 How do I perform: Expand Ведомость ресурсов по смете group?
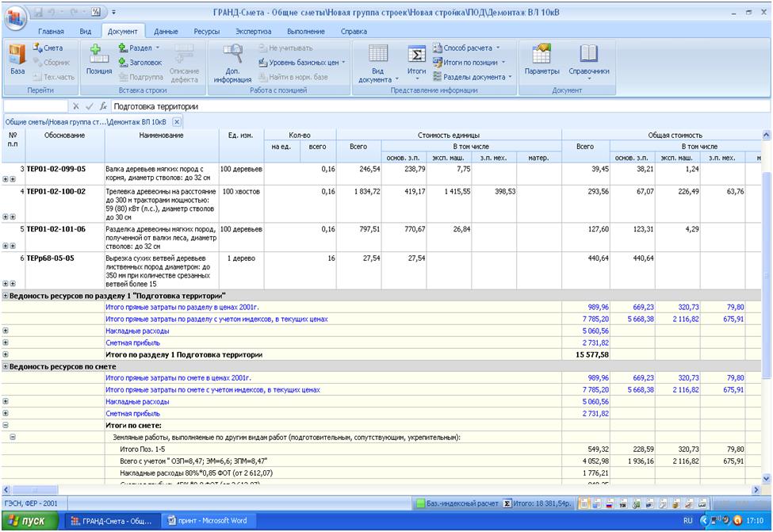(x=6, y=366)
